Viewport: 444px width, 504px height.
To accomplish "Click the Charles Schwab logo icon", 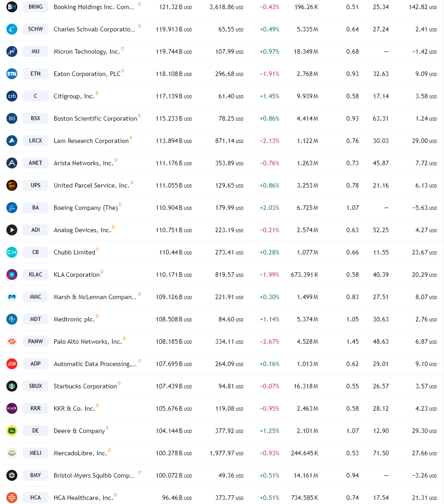I will point(12,29).
